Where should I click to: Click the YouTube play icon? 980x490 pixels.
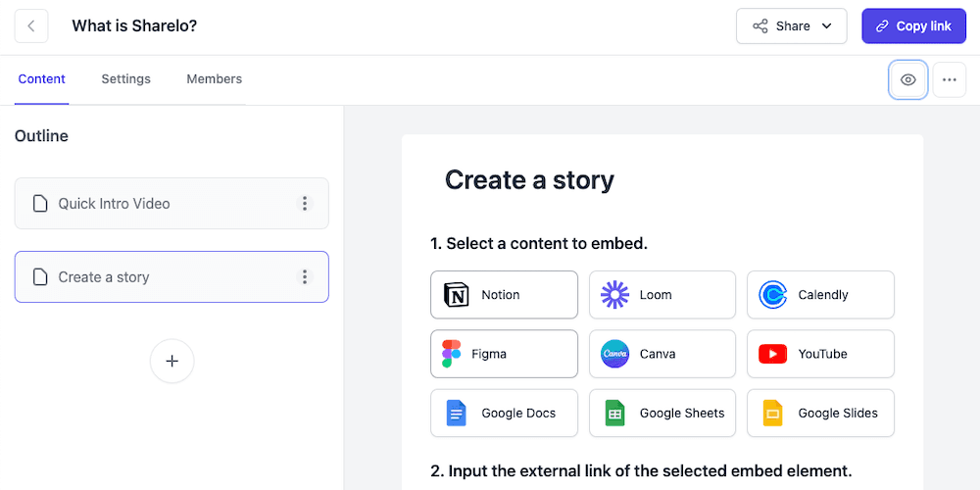pos(773,354)
